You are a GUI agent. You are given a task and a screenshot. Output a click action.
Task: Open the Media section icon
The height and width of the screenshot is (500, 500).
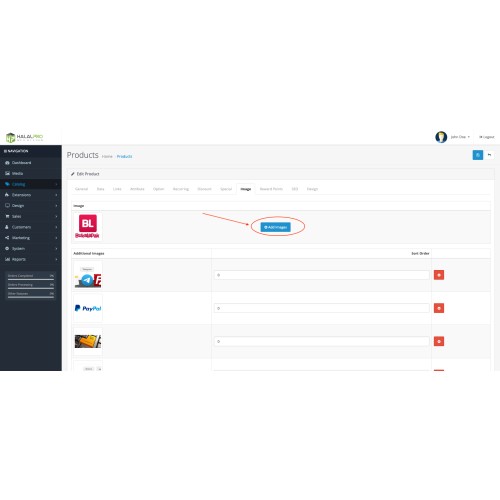(7, 173)
